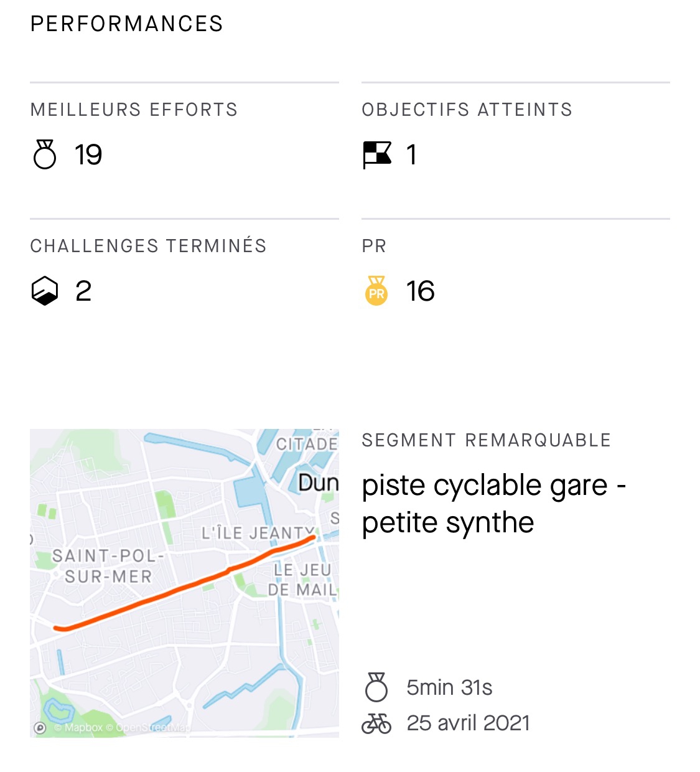Click the challenges hexagon badge icon
Image resolution: width=700 pixels, height=772 pixels.
(x=45, y=291)
